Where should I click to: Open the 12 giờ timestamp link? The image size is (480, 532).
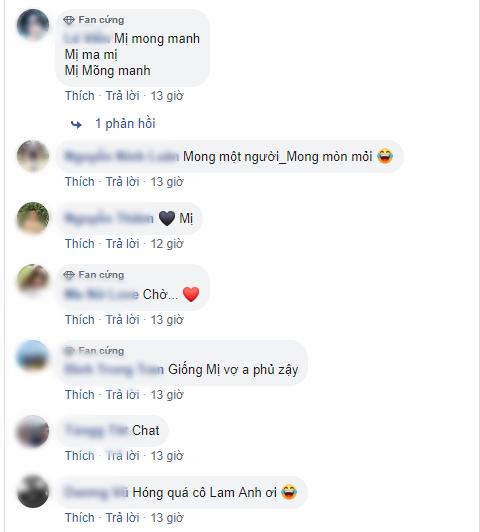tap(167, 244)
